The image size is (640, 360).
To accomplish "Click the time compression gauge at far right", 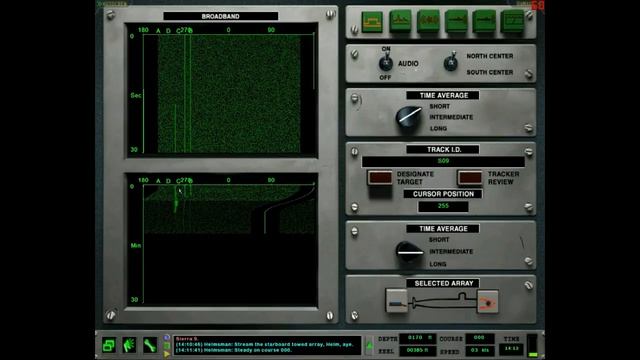I will [533, 345].
